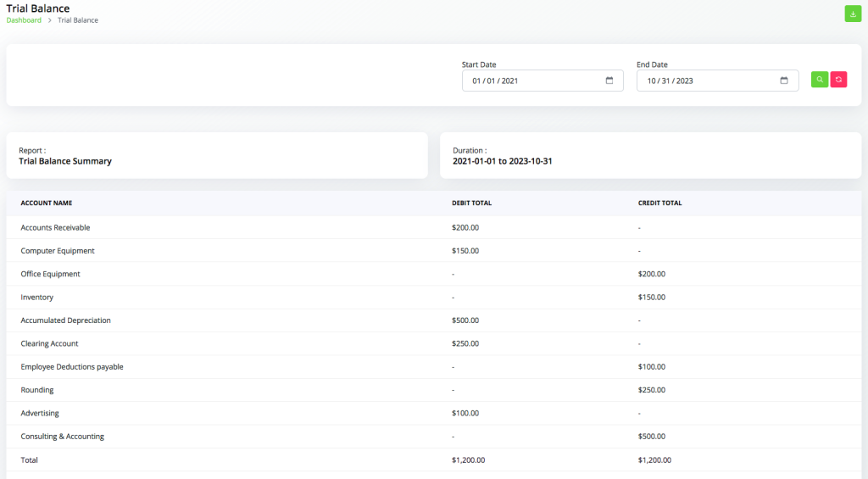The height and width of the screenshot is (479, 868).
Task: Click the Consulting & Accounting account name
Action: (62, 437)
